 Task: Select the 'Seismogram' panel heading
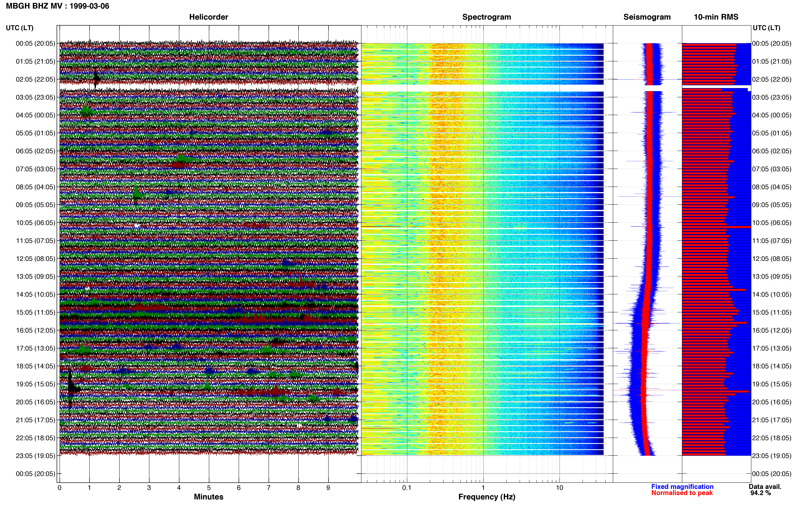point(647,17)
